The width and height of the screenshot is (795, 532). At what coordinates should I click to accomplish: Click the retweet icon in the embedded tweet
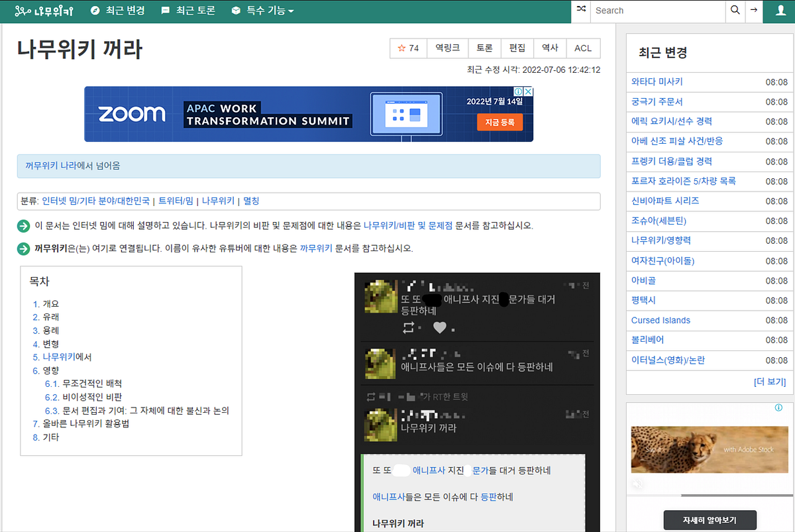pyautogui.click(x=409, y=327)
